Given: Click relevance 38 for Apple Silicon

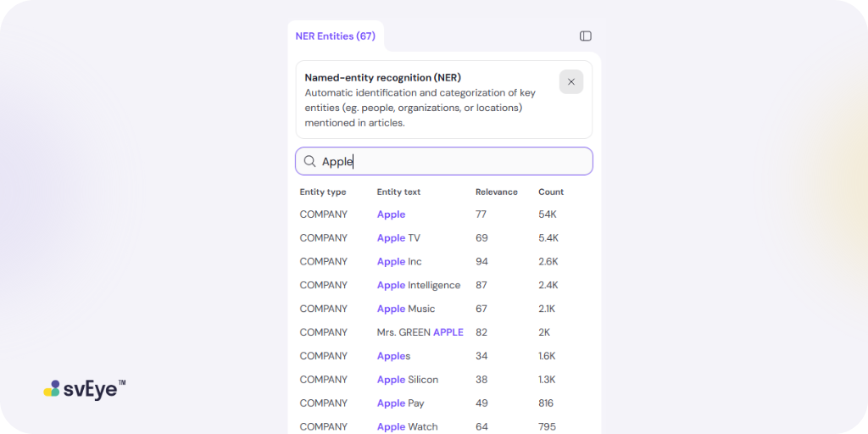Looking at the screenshot, I should coord(481,380).
